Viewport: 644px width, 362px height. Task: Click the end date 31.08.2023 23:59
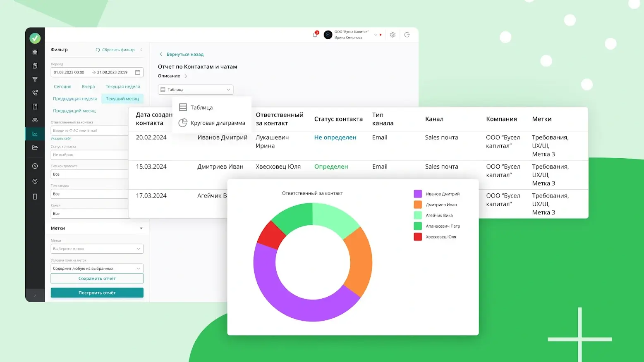113,72
